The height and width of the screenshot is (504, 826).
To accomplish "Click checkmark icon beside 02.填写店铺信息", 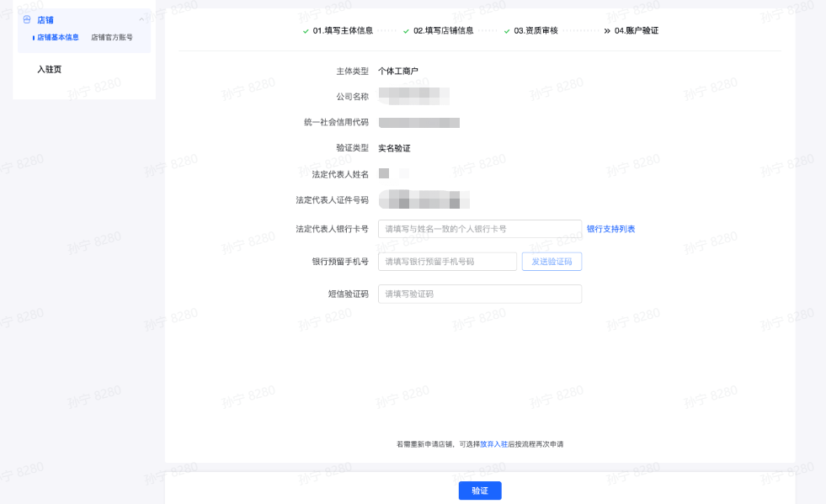I will pyautogui.click(x=406, y=31).
